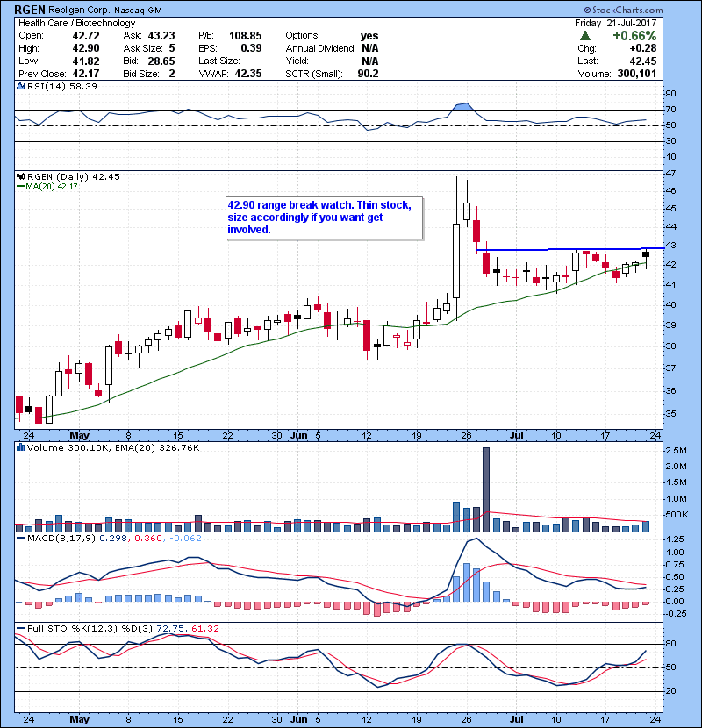Screen dimensions: 702x728
Task: Click the SCTR (Small) value 90.2
Action: 368,74
